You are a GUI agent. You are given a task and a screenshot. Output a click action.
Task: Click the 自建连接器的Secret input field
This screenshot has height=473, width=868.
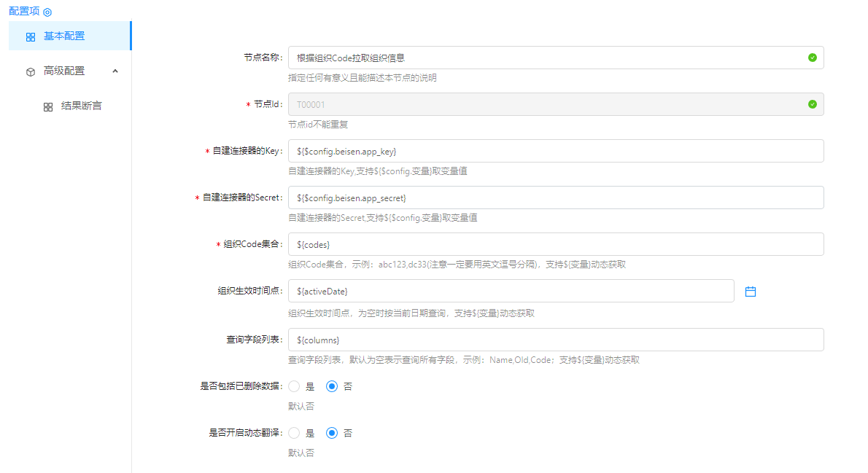click(554, 198)
